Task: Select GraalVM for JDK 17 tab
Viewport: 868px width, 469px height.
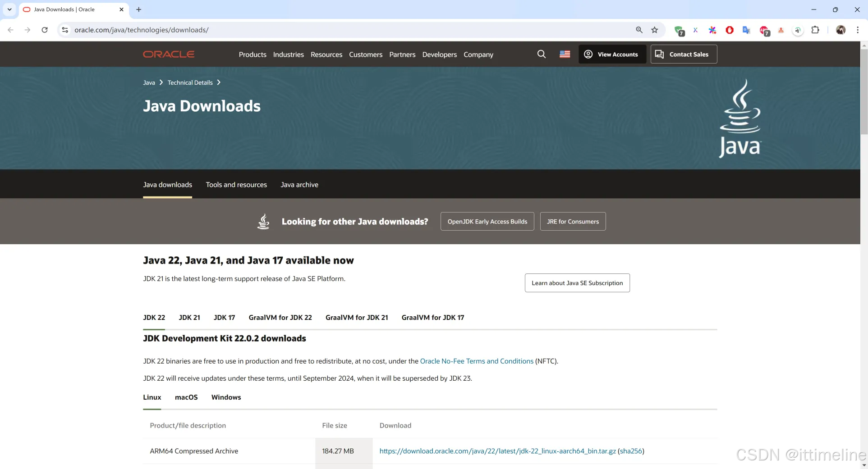Action: coord(433,318)
